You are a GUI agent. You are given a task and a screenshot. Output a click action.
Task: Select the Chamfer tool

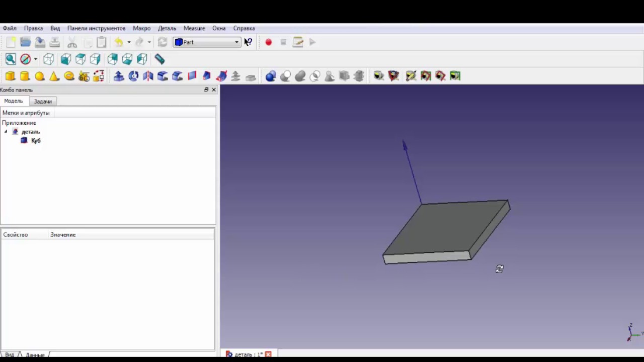point(177,76)
